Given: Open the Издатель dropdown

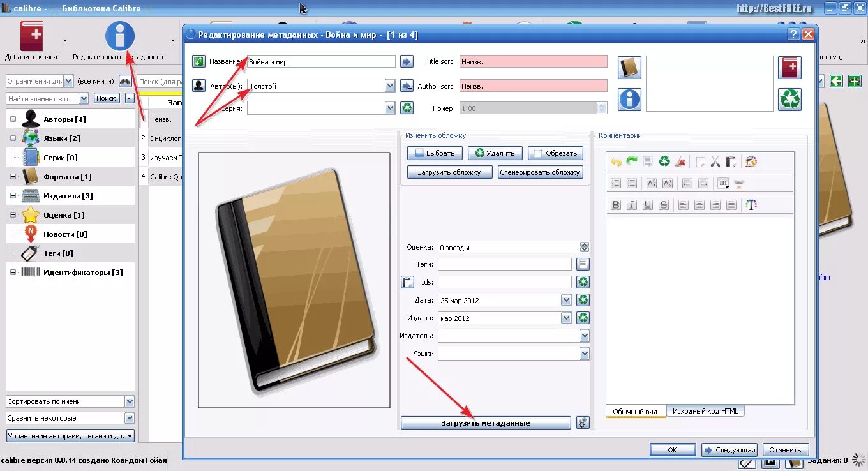Looking at the screenshot, I should point(584,336).
